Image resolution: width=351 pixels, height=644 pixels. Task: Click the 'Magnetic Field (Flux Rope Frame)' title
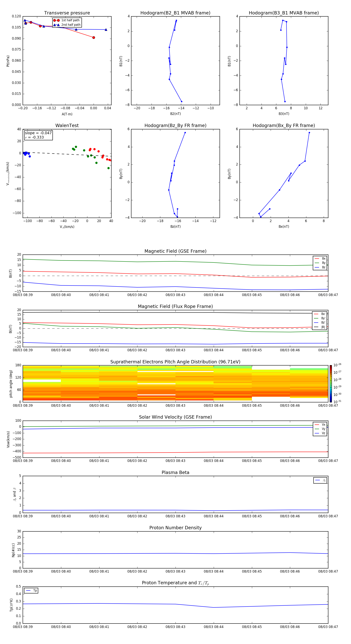[x=175, y=307]
